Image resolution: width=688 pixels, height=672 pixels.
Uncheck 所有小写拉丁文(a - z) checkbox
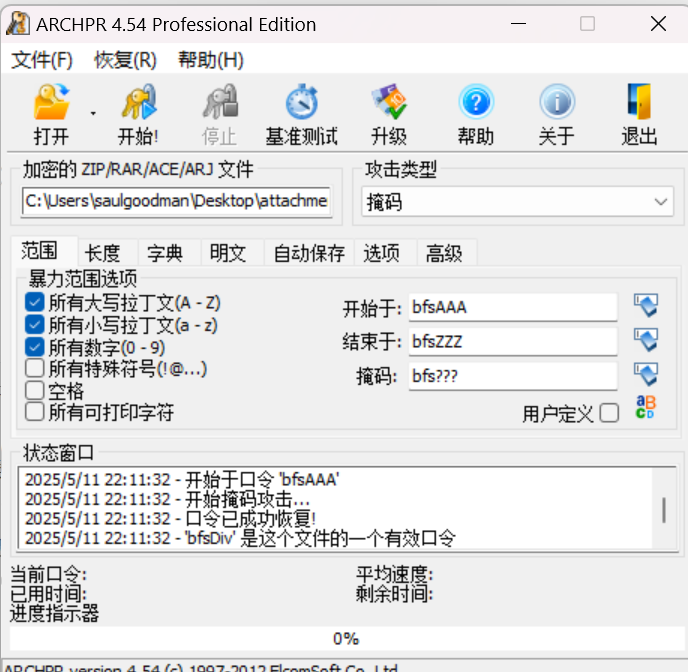click(x=35, y=325)
